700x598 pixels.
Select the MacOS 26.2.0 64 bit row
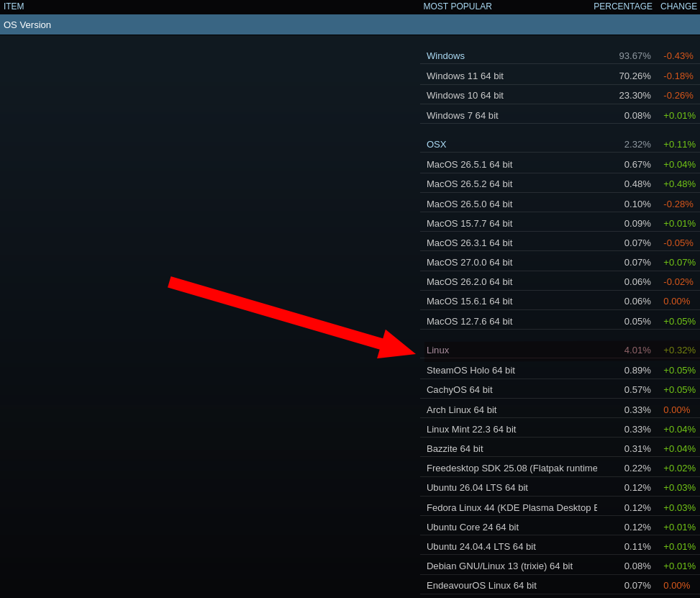coord(560,282)
